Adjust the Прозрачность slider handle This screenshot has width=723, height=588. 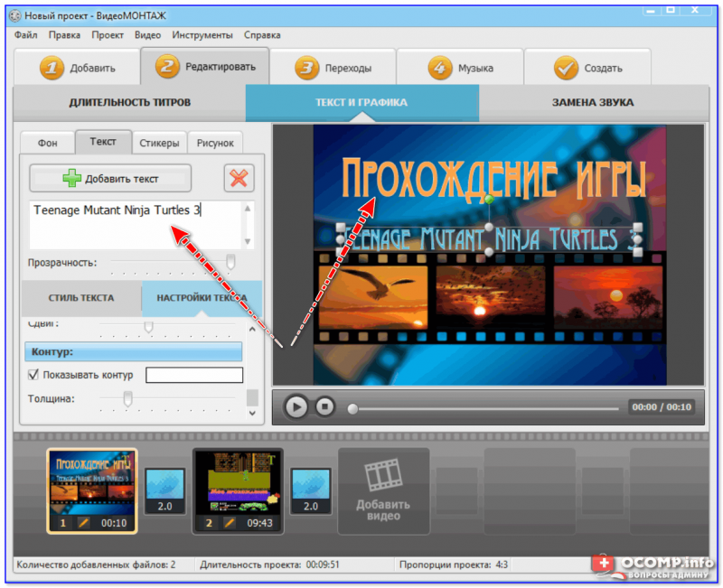pyautogui.click(x=230, y=262)
